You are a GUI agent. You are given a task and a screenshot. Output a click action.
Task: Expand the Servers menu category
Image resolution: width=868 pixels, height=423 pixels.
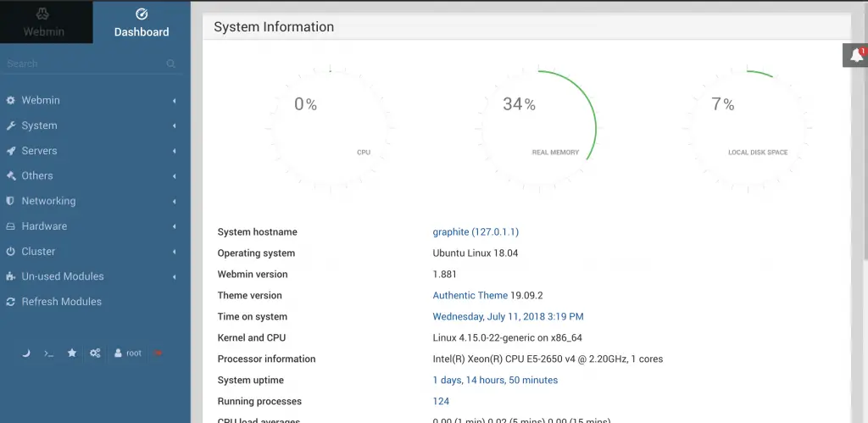coord(40,151)
